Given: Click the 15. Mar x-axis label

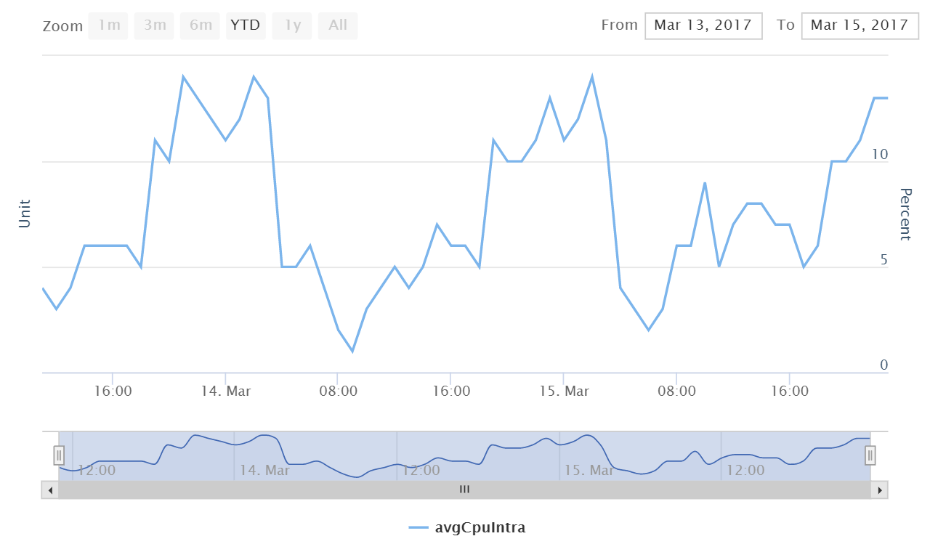Looking at the screenshot, I should point(563,391).
